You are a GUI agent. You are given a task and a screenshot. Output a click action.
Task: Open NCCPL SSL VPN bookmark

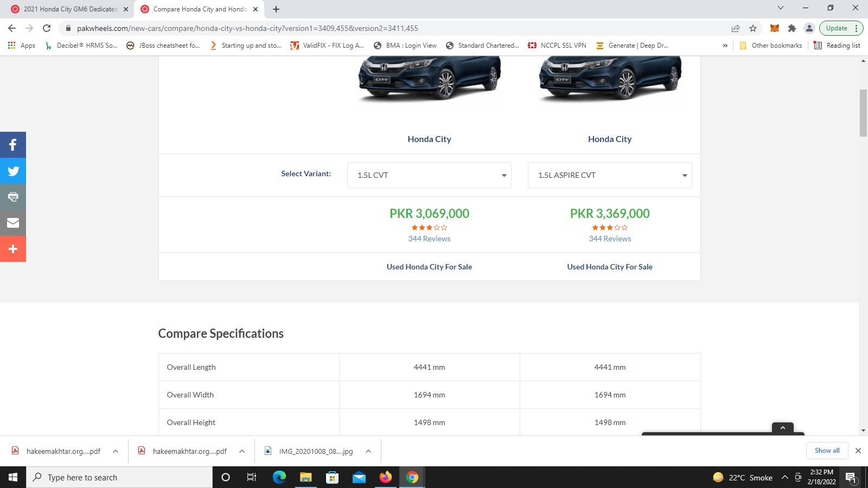[x=557, y=46]
